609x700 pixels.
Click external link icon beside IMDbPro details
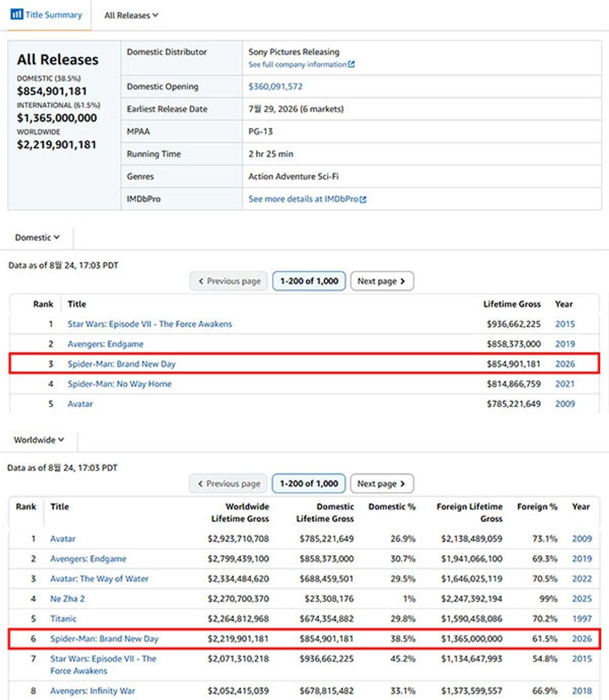pyautogui.click(x=363, y=200)
